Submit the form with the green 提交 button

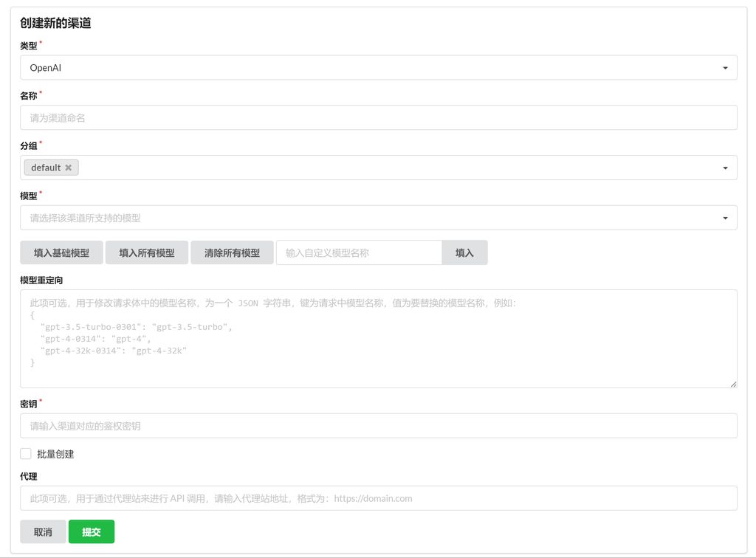click(92, 531)
